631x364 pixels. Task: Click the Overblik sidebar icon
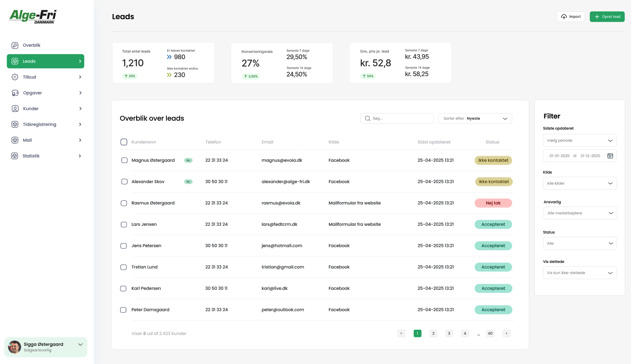point(15,45)
